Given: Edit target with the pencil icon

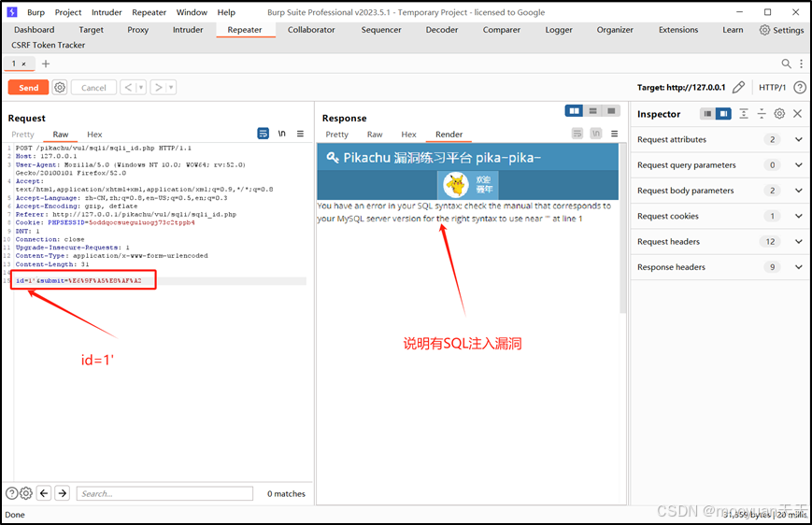Looking at the screenshot, I should coord(738,87).
